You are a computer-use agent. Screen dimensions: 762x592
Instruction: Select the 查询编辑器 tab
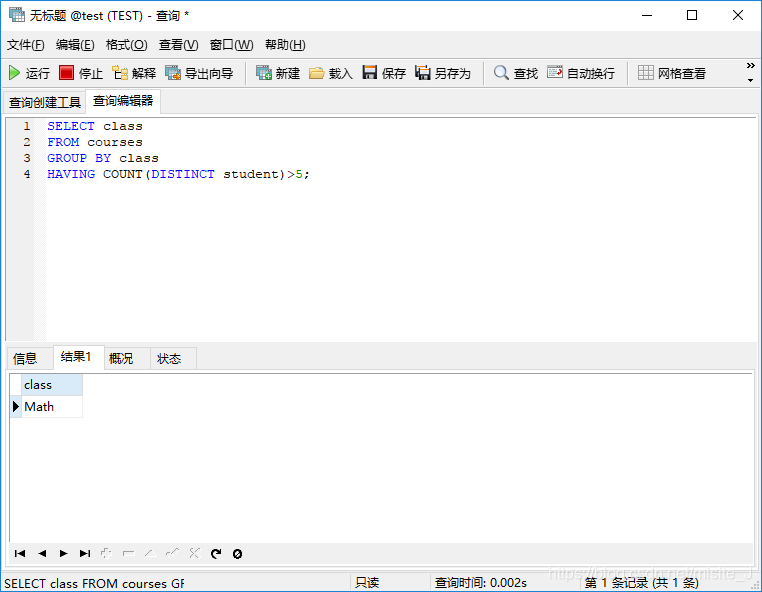[123, 101]
